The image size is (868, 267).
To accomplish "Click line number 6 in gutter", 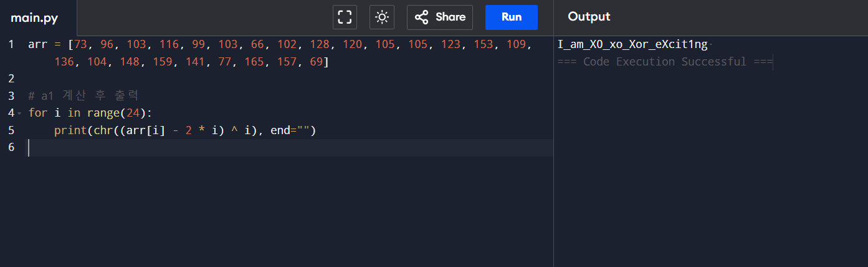I will (11, 147).
